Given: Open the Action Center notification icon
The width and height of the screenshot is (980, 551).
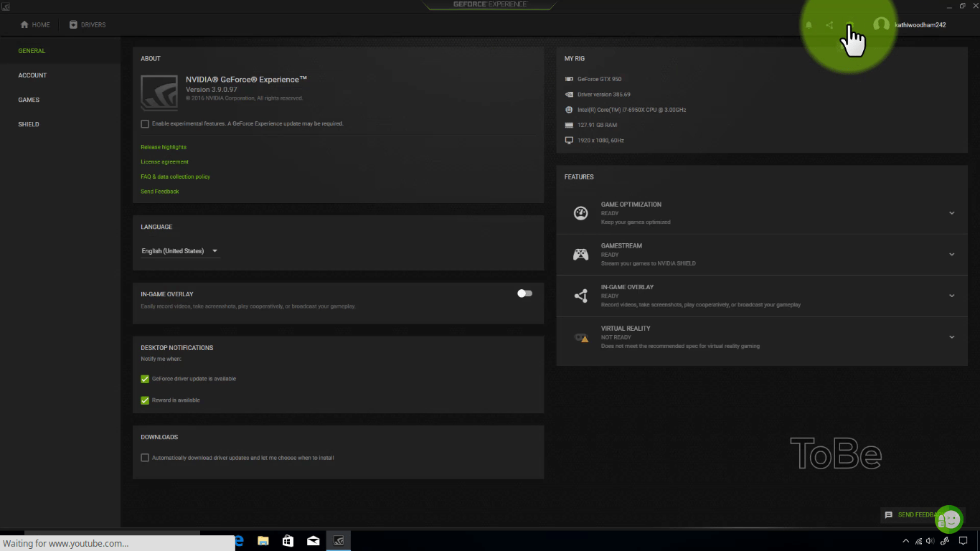Looking at the screenshot, I should pyautogui.click(x=965, y=541).
